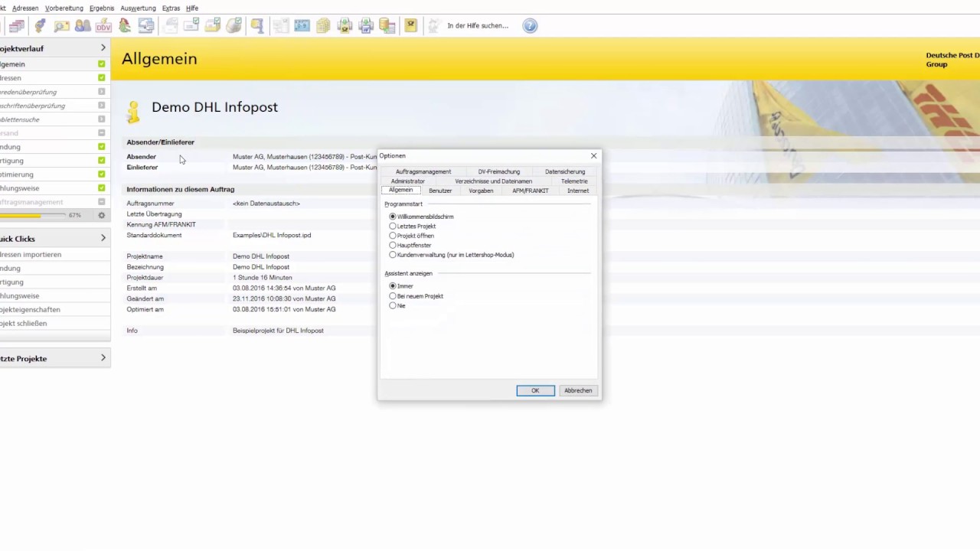This screenshot has width=980, height=551.
Task: Open the AFM/FRANKIT tab
Action: click(x=531, y=191)
